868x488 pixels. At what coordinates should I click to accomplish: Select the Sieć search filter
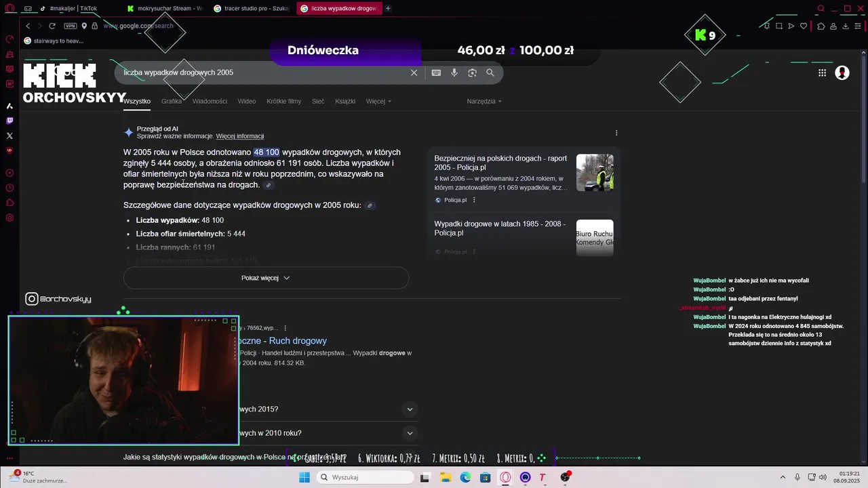coord(318,101)
